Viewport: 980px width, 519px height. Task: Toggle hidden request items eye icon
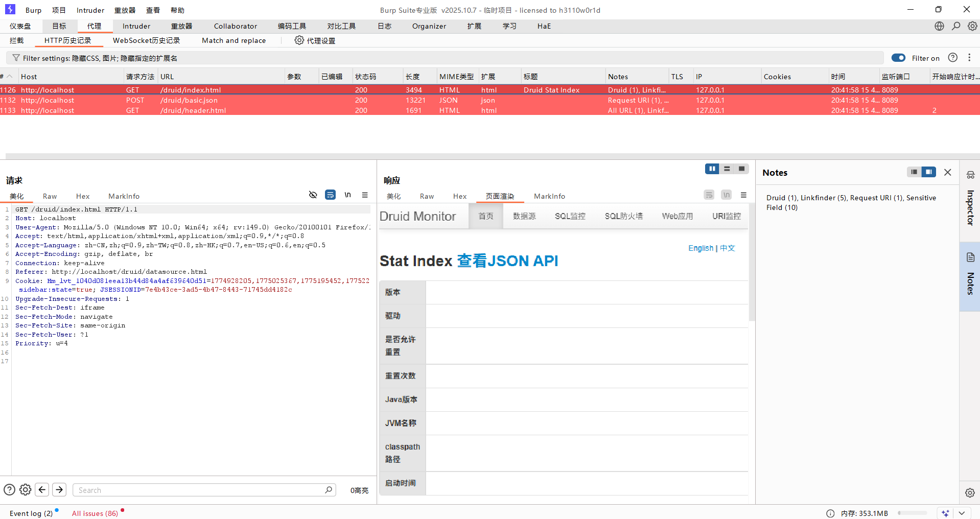[x=313, y=195]
